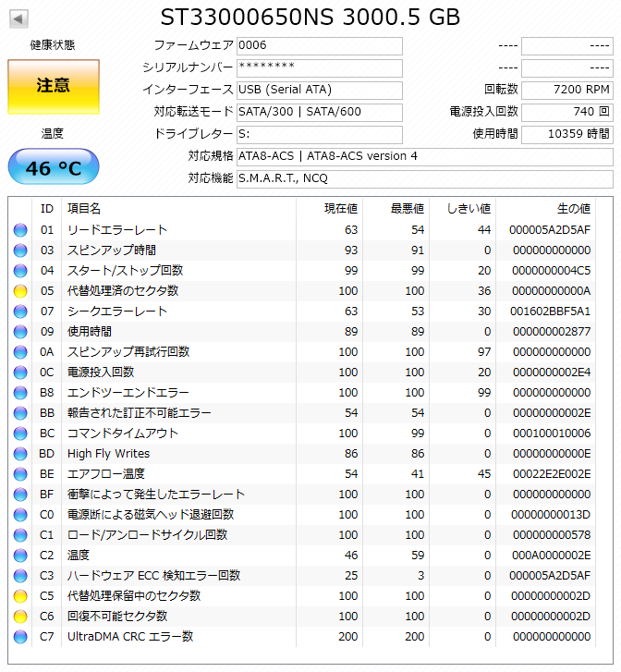Click raw value 00000000013D
The width and height of the screenshot is (621, 672).
551,515
